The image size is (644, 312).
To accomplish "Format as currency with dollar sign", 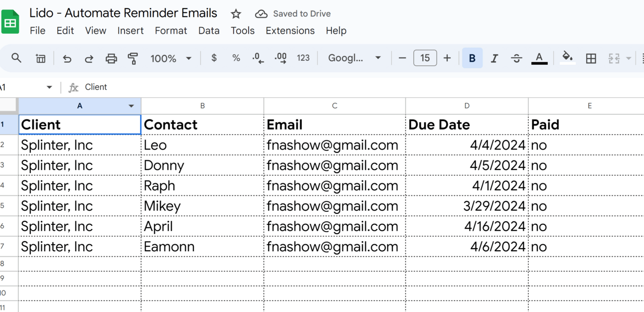I will point(214,58).
